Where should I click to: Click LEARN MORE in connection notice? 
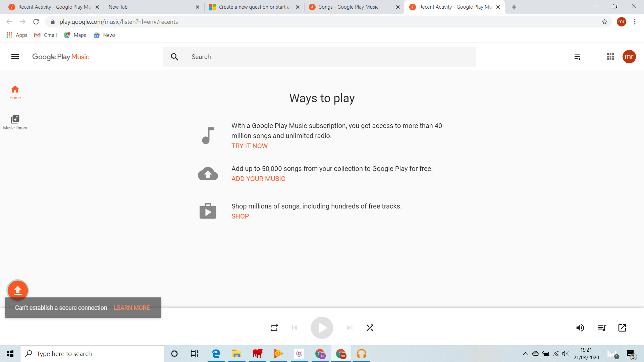click(x=132, y=308)
